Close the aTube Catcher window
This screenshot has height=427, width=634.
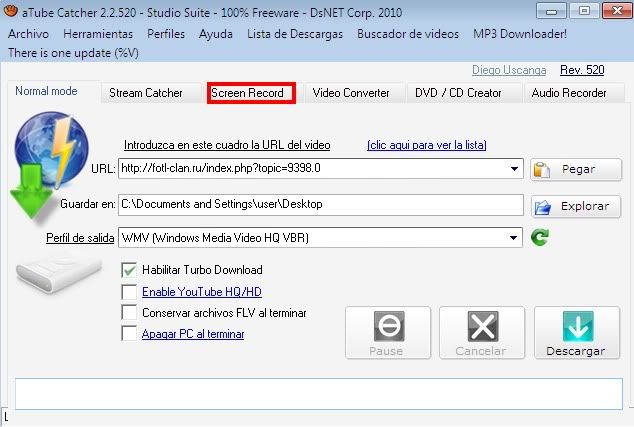[x=617, y=11]
